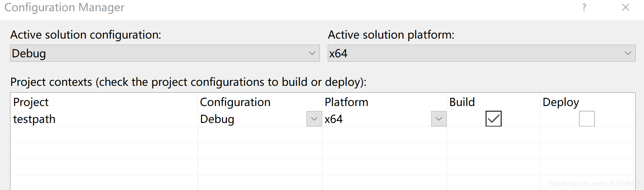
Task: Click the first empty row below testpath
Action: click(104, 135)
